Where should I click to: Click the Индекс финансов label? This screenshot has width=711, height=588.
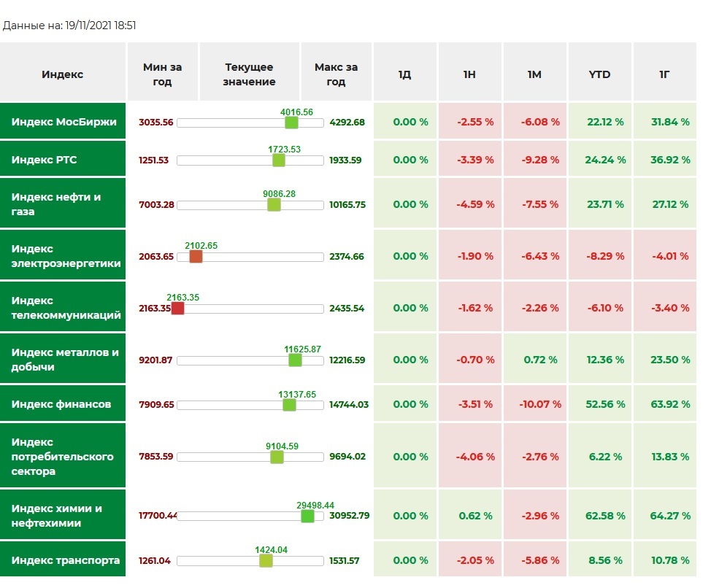61,404
